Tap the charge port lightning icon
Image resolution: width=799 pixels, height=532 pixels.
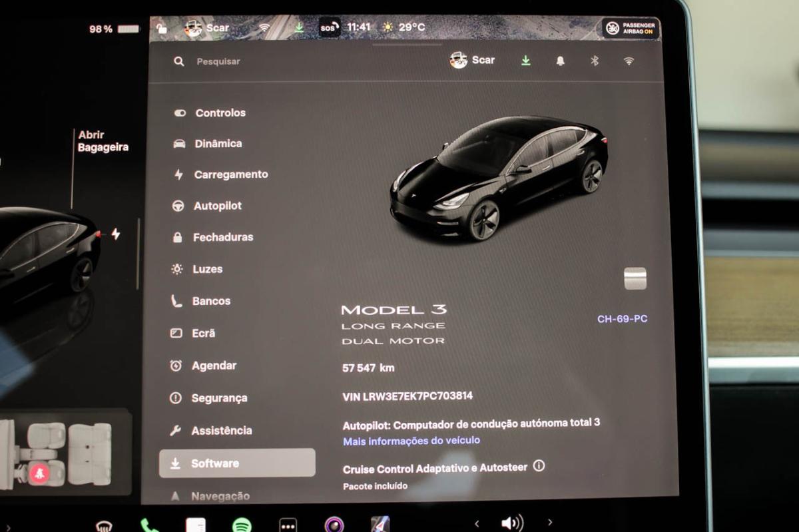(116, 234)
